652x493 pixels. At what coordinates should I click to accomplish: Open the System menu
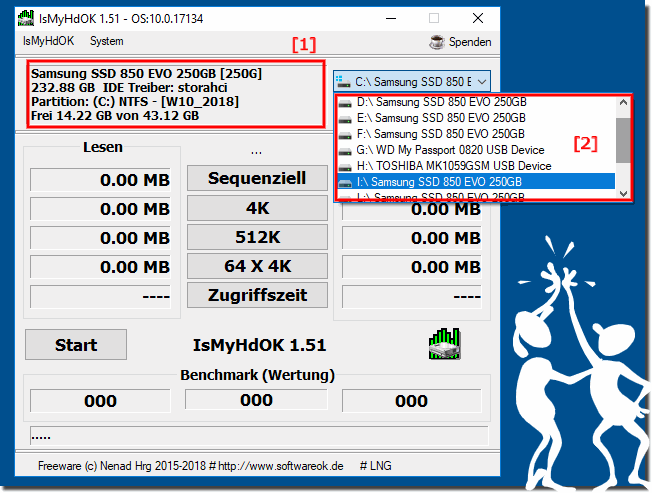[x=106, y=41]
